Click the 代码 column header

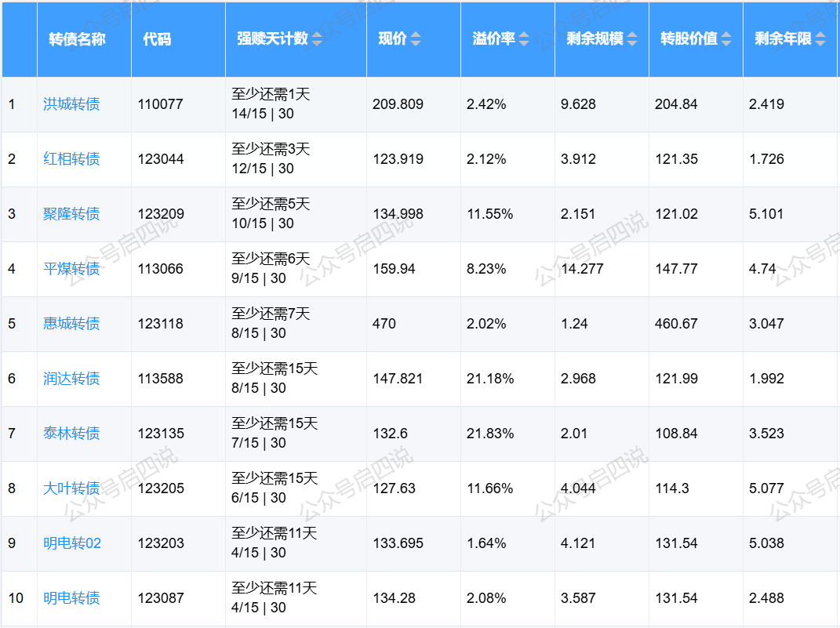pos(157,39)
